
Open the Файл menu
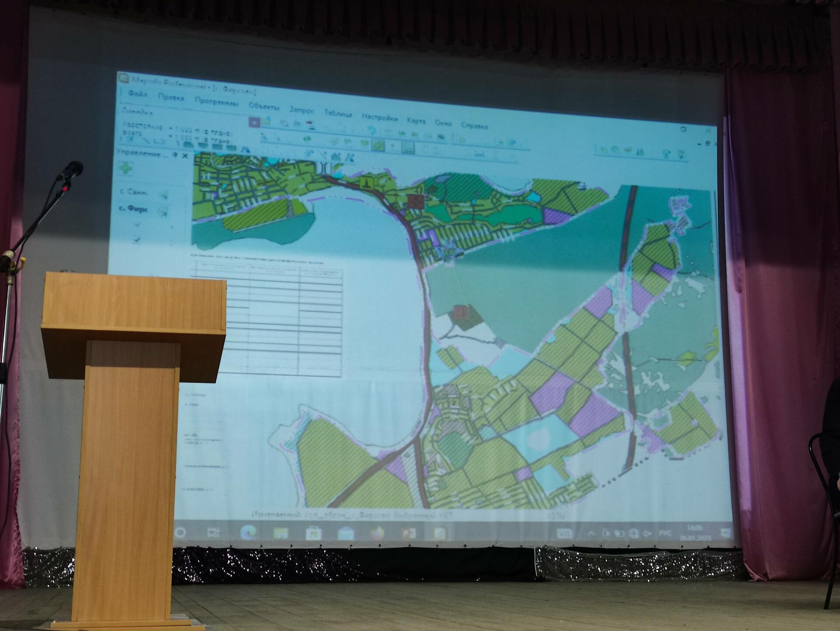(138, 94)
